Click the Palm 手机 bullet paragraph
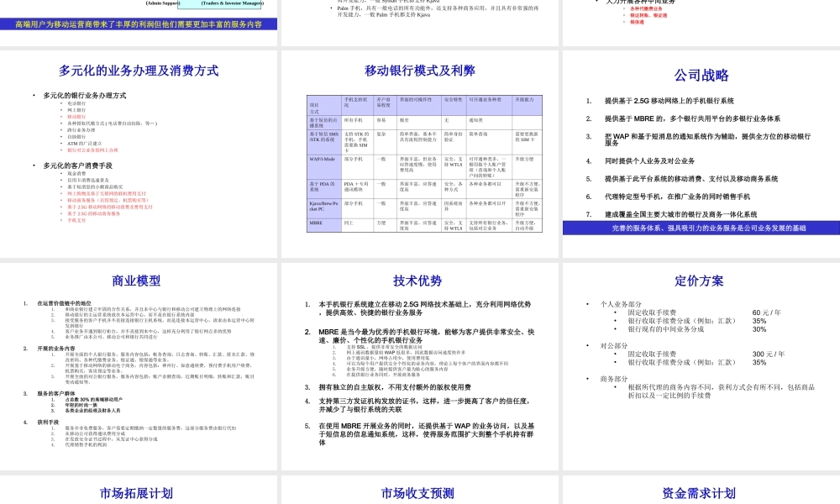Screen dimensions: 840x504 (438, 11)
